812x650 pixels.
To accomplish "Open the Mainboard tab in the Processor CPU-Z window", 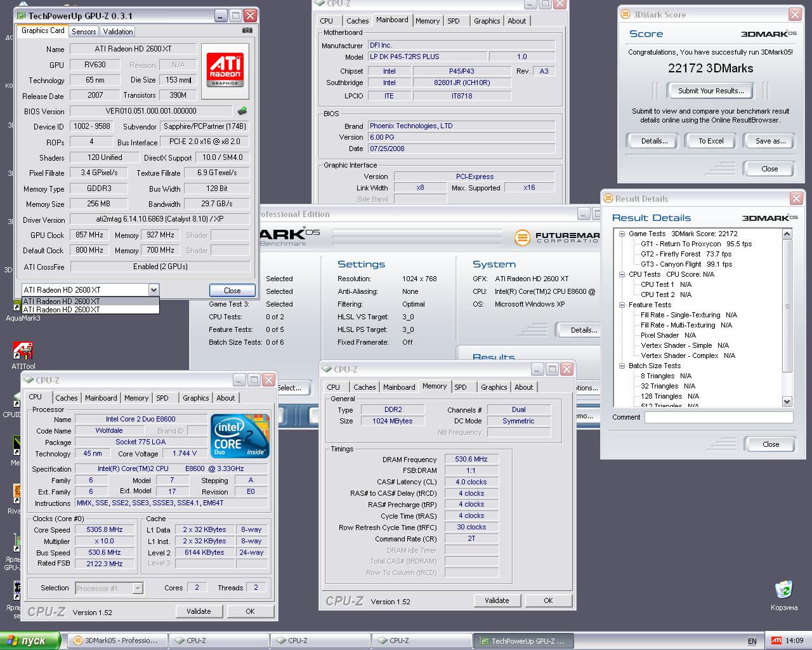I will [101, 398].
